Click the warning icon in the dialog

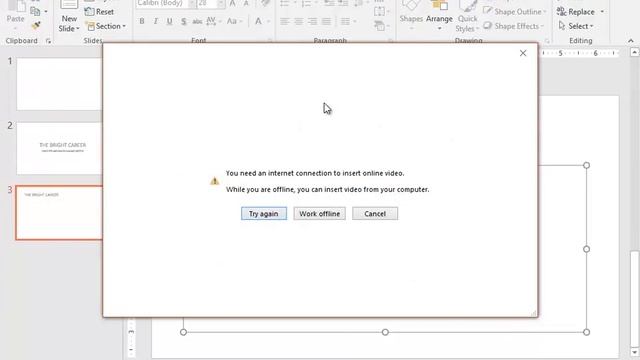click(x=215, y=181)
